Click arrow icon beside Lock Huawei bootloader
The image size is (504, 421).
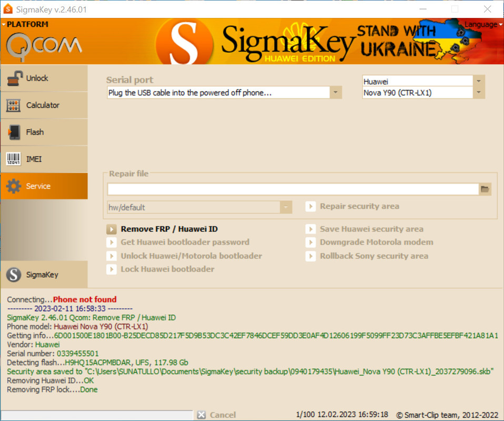coord(112,269)
